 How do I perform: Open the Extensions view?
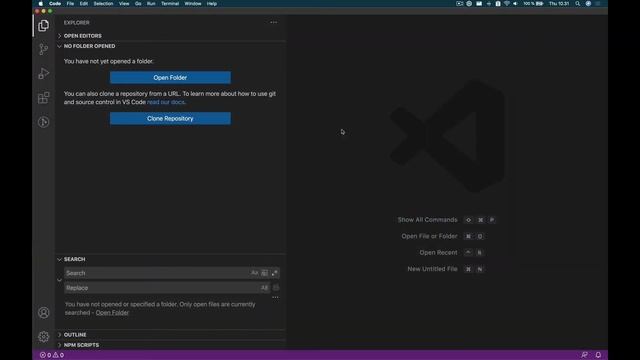click(43, 98)
